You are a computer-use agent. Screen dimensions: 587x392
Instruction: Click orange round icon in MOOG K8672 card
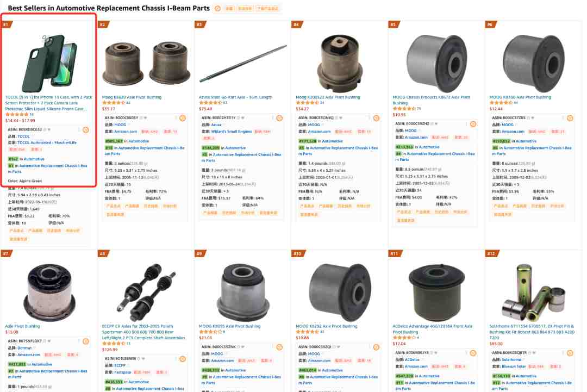pyautogui.click(x=473, y=124)
